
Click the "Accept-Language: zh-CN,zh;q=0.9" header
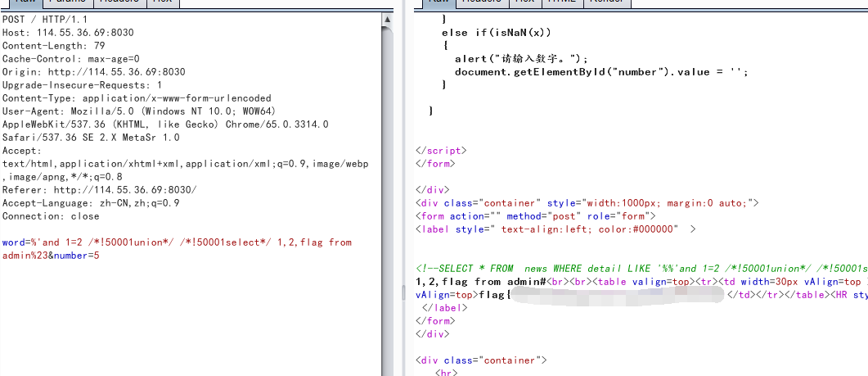91,203
